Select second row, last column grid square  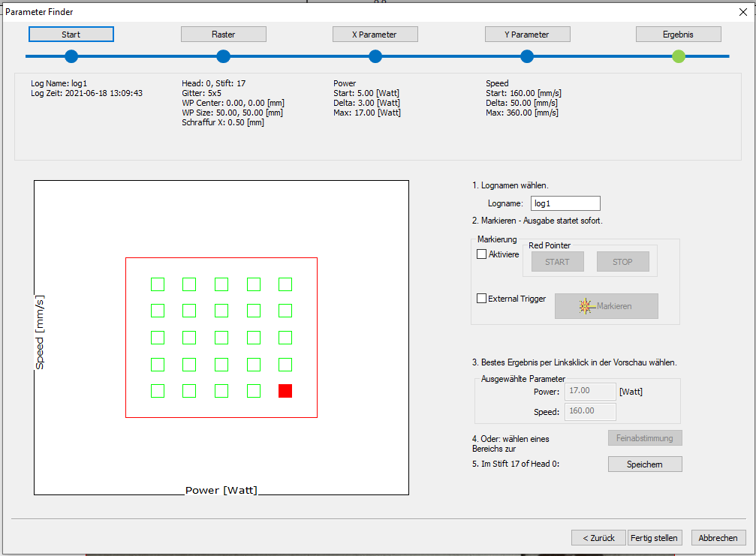[285, 311]
